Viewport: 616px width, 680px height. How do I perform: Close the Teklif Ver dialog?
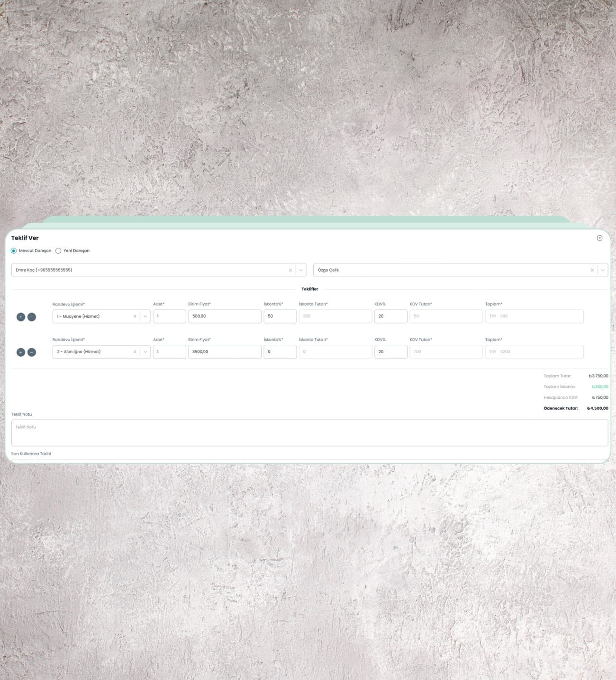(599, 238)
